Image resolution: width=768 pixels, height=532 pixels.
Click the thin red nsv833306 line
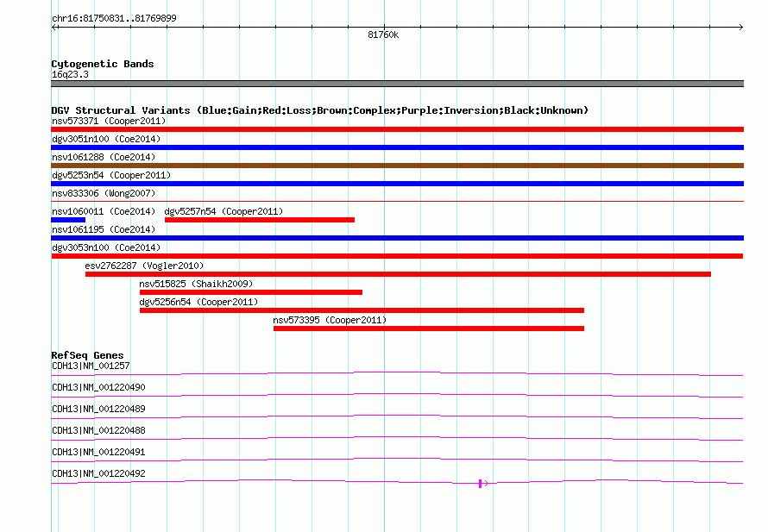[x=397, y=201]
